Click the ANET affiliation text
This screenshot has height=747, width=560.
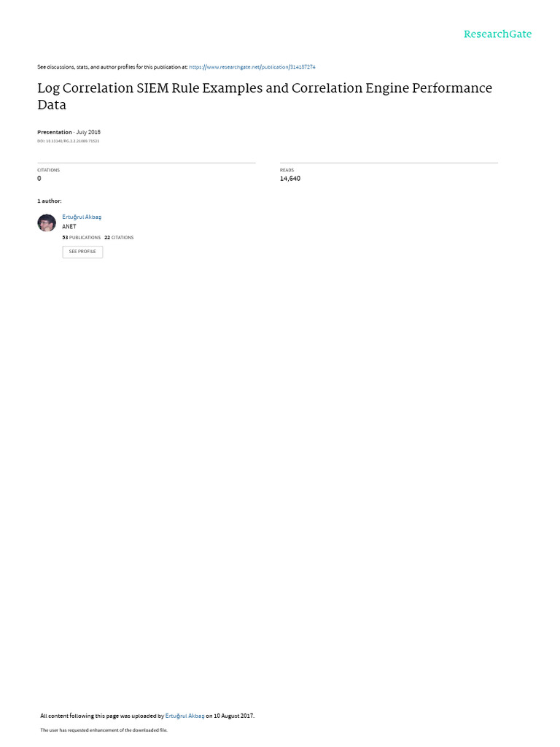pyautogui.click(x=69, y=227)
